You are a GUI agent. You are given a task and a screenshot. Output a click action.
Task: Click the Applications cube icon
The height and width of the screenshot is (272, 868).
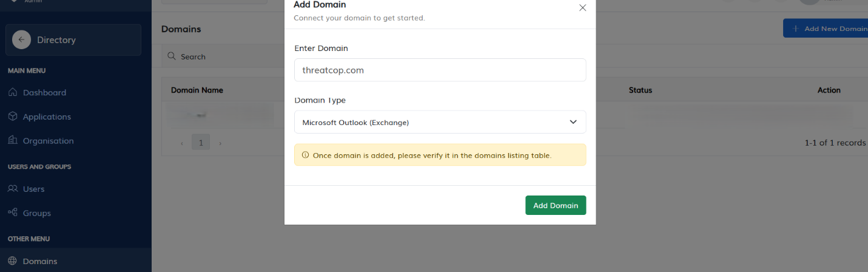pyautogui.click(x=13, y=117)
